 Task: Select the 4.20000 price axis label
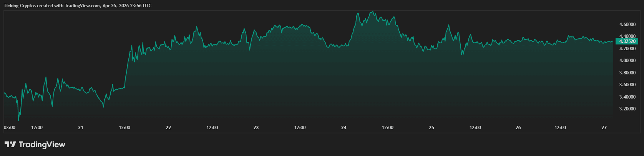(627, 49)
